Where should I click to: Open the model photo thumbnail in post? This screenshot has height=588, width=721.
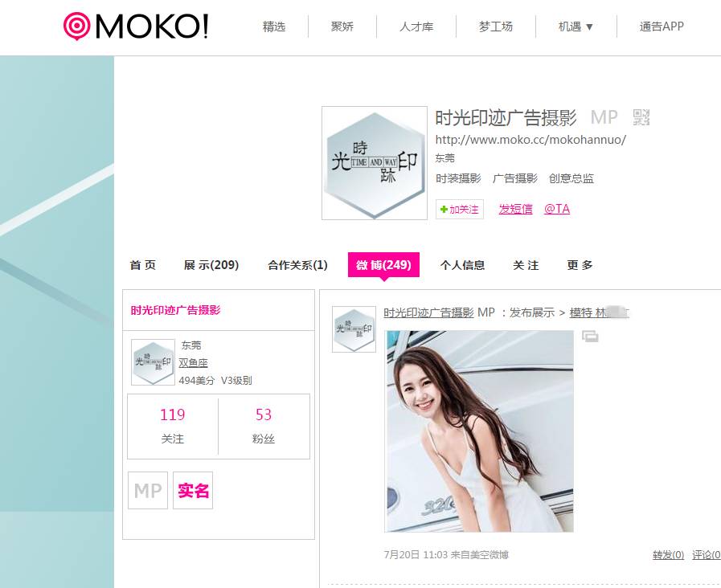tap(479, 431)
